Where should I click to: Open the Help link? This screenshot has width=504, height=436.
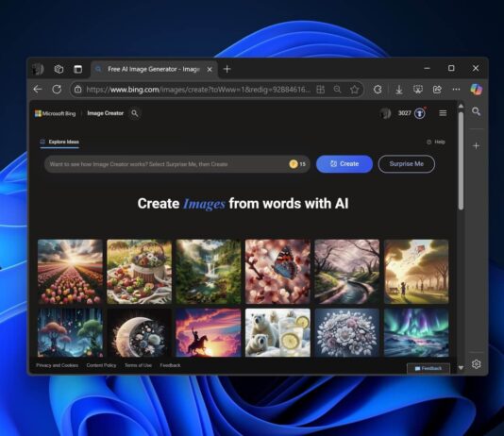pyautogui.click(x=436, y=142)
